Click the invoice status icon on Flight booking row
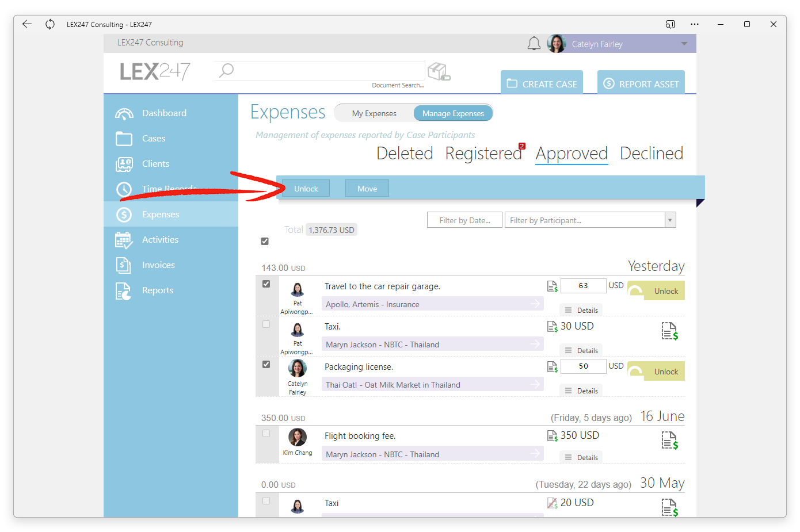This screenshot has height=532, width=800. click(x=670, y=441)
